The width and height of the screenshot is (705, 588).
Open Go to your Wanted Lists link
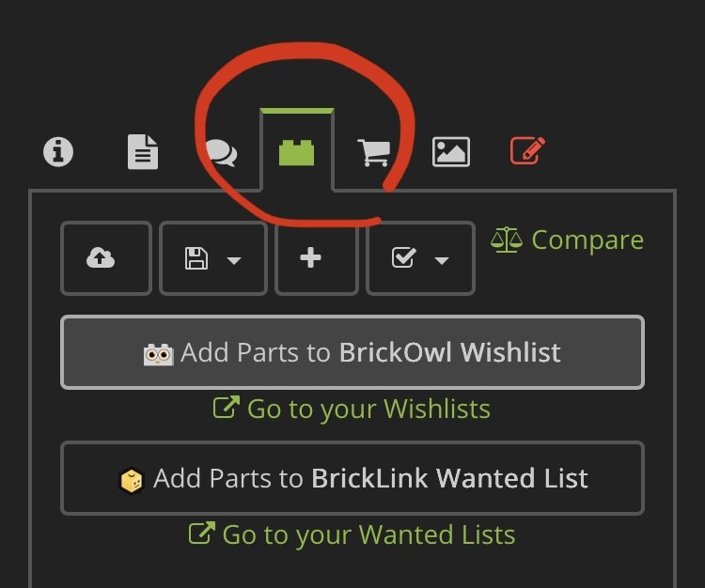coord(352,534)
